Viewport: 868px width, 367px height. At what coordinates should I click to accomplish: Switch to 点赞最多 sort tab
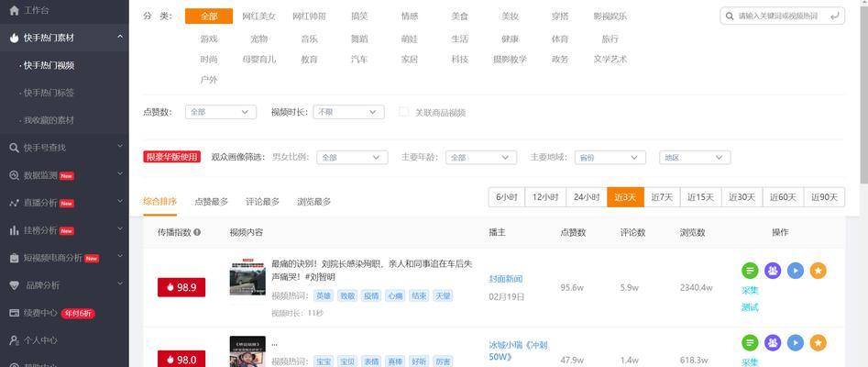(211, 202)
